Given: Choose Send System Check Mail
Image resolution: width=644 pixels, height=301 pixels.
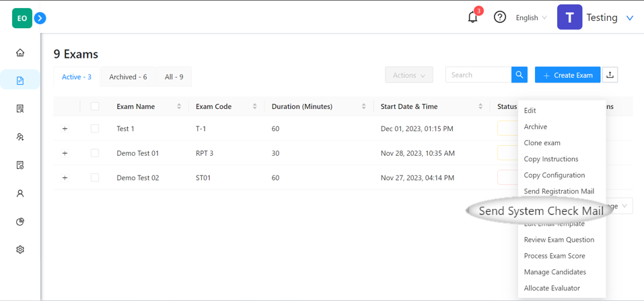Looking at the screenshot, I should (541, 211).
